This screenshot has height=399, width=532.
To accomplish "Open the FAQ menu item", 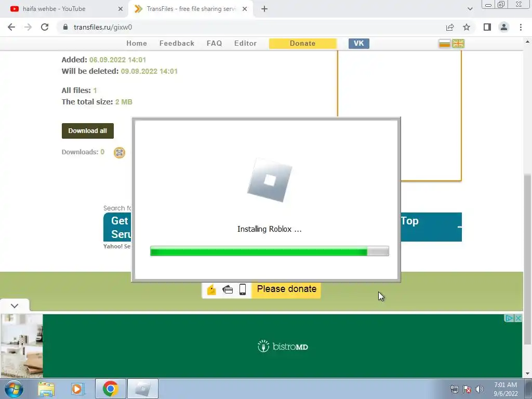I will [215, 44].
